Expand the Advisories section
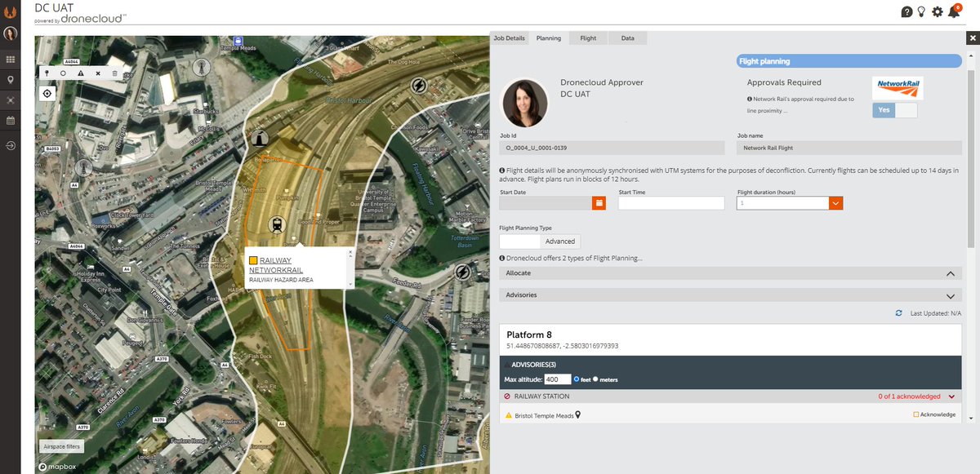The height and width of the screenshot is (474, 980). click(x=950, y=295)
